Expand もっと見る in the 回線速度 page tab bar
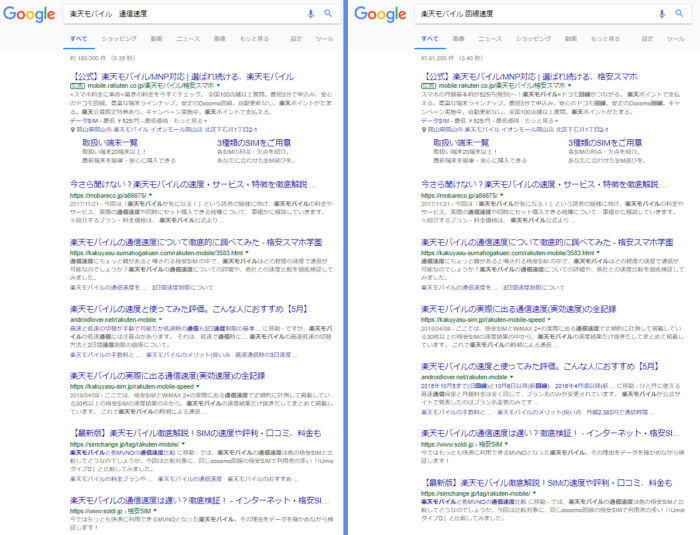700x535 pixels. 606,39
